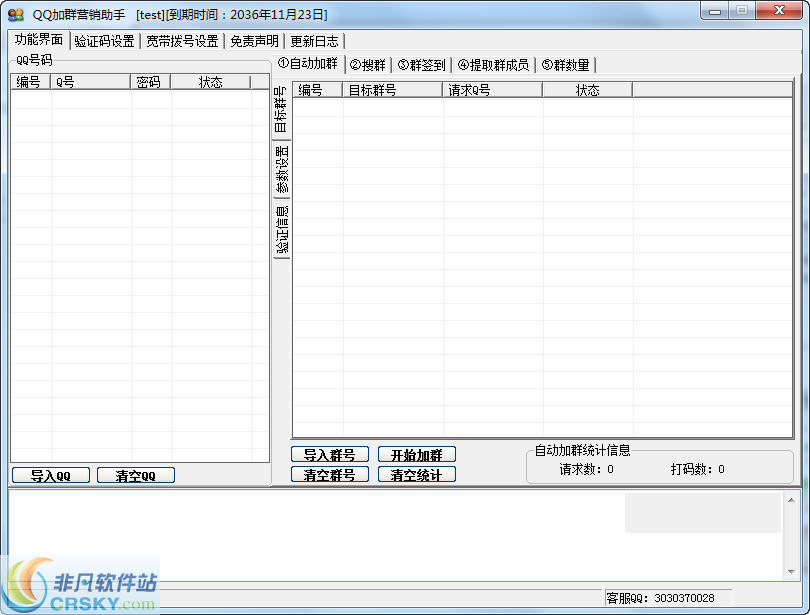810x615 pixels.
Task: Open the 免责声明 tab
Action: (x=254, y=41)
